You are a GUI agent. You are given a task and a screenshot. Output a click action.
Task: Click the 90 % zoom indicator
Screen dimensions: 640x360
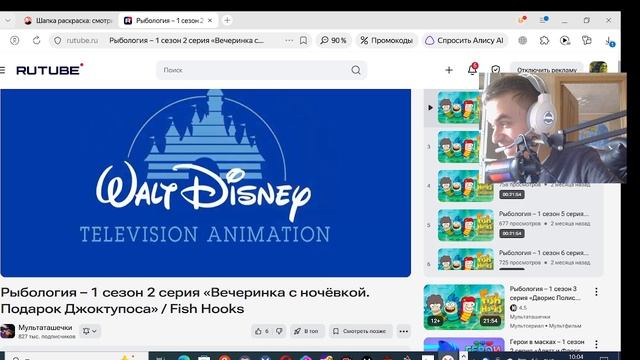[x=333, y=40]
